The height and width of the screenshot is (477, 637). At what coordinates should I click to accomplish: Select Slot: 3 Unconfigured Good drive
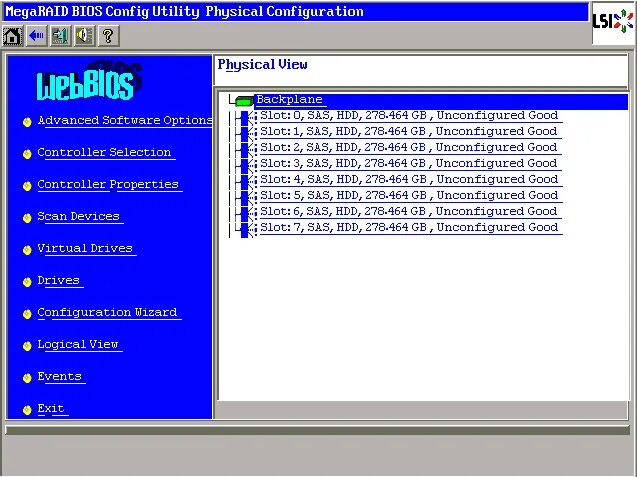tap(409, 164)
